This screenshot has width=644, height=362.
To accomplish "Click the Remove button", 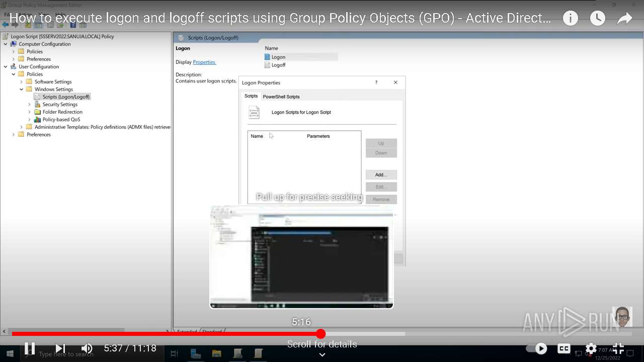I will point(381,200).
